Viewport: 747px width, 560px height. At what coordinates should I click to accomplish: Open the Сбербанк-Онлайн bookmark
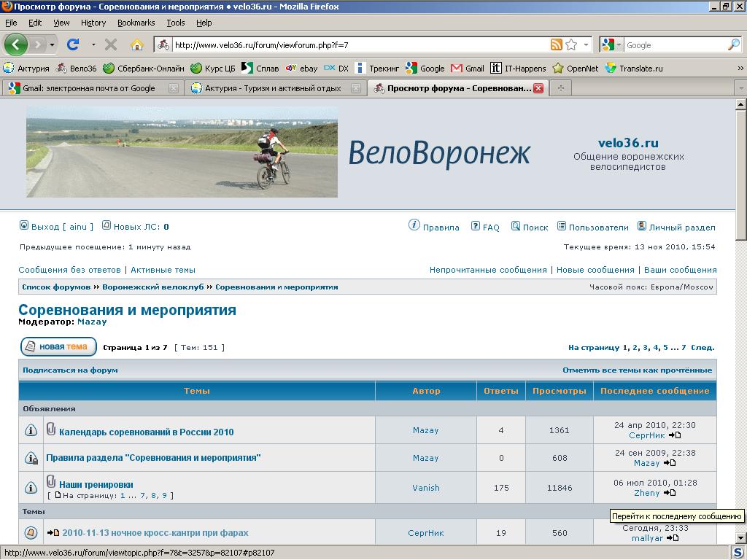[x=144, y=69]
